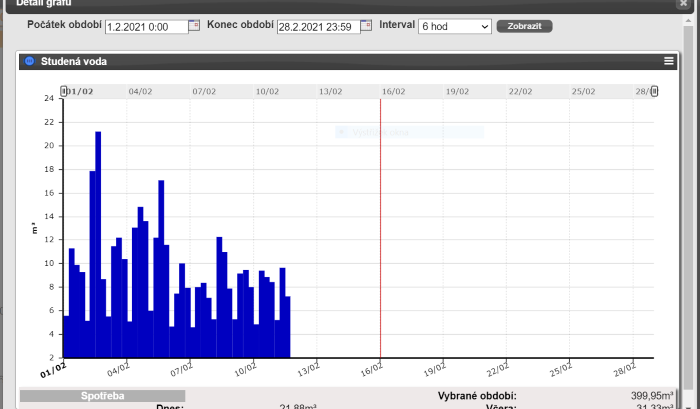Click the Počátek období date field
The image size is (700, 409).
pyautogui.click(x=146, y=26)
